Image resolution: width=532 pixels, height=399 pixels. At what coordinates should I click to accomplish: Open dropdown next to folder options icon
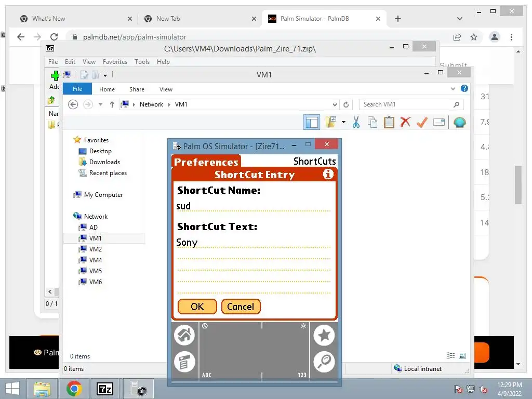(x=343, y=122)
